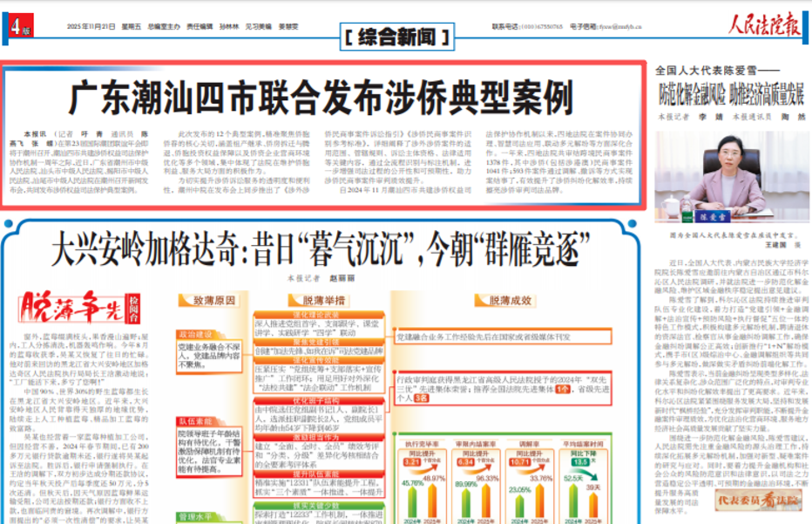
Task: Click the 队伍素能 orange label
Action: [x=195, y=420]
